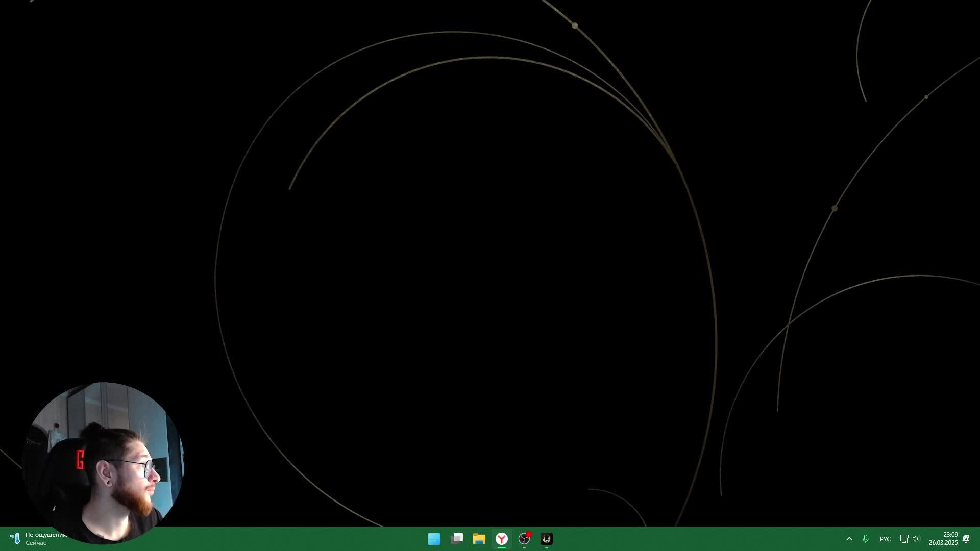Open the Windows Start menu
This screenshot has height=551, width=980.
coord(434,539)
